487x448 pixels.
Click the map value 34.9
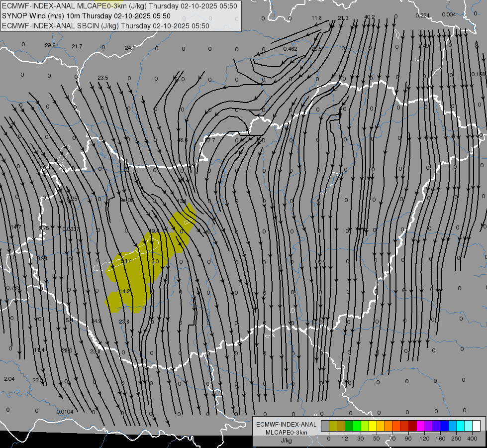coord(97,321)
